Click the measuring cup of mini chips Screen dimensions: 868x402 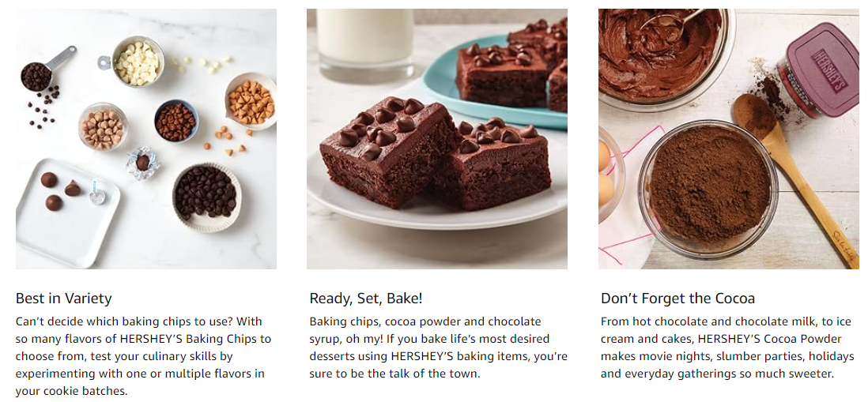[47, 70]
